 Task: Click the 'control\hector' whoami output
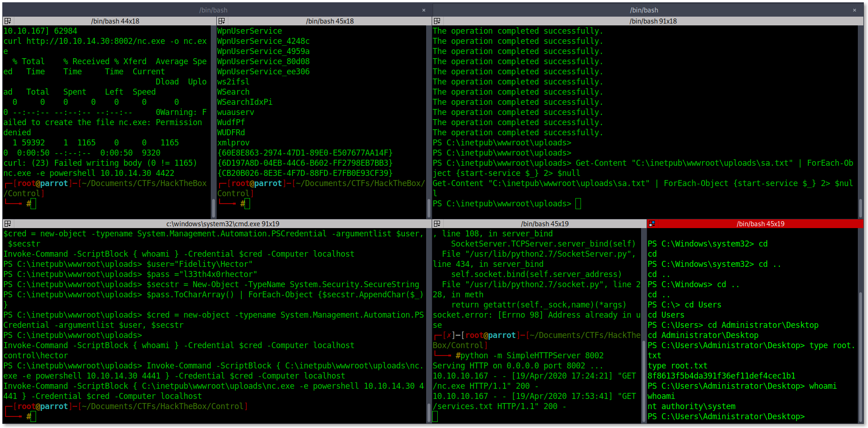[36, 356]
